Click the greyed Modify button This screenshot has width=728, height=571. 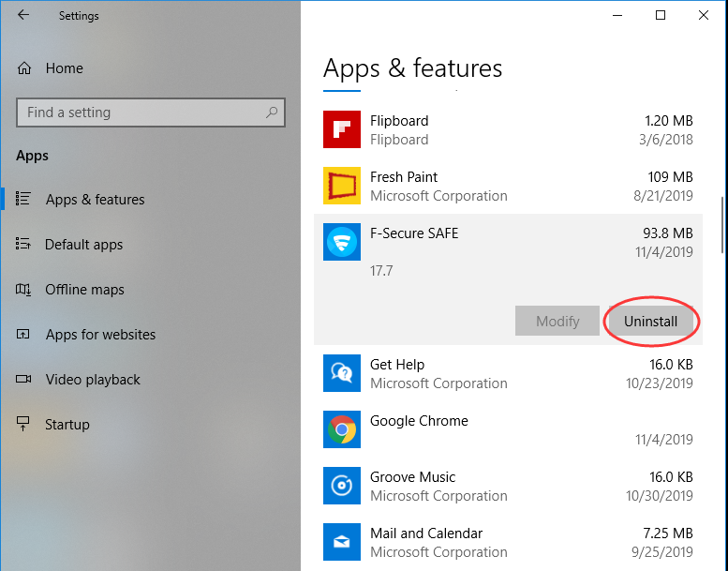[x=557, y=321]
